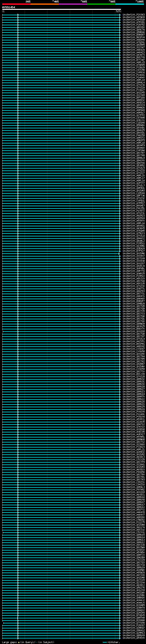
Task: Select the UniRef100_P29511 label
Action: pos(133,244)
